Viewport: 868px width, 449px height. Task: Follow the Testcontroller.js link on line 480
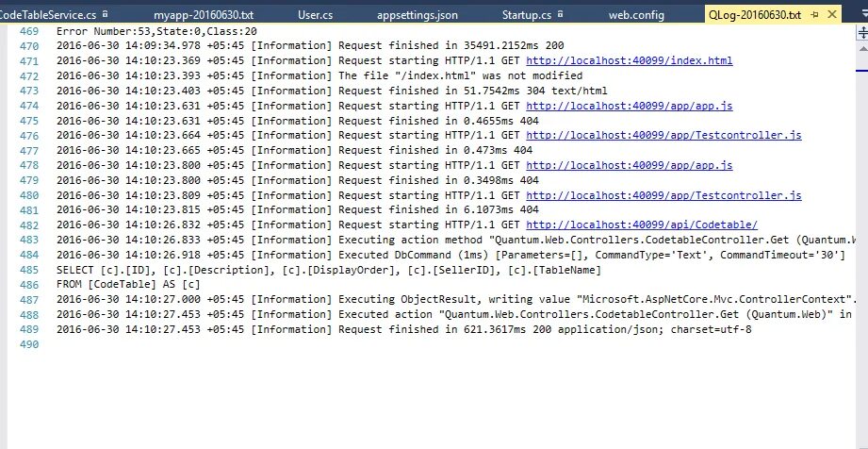663,195
